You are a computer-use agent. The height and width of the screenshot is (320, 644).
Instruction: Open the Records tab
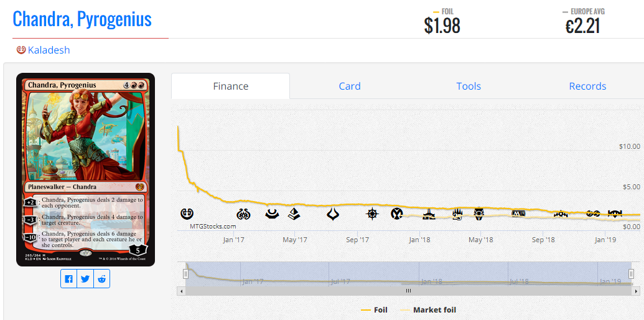587,87
